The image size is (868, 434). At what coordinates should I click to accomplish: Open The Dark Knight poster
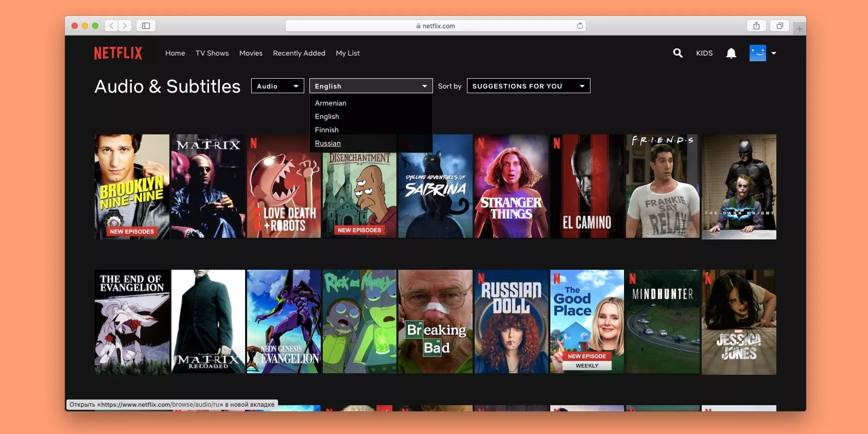(739, 187)
